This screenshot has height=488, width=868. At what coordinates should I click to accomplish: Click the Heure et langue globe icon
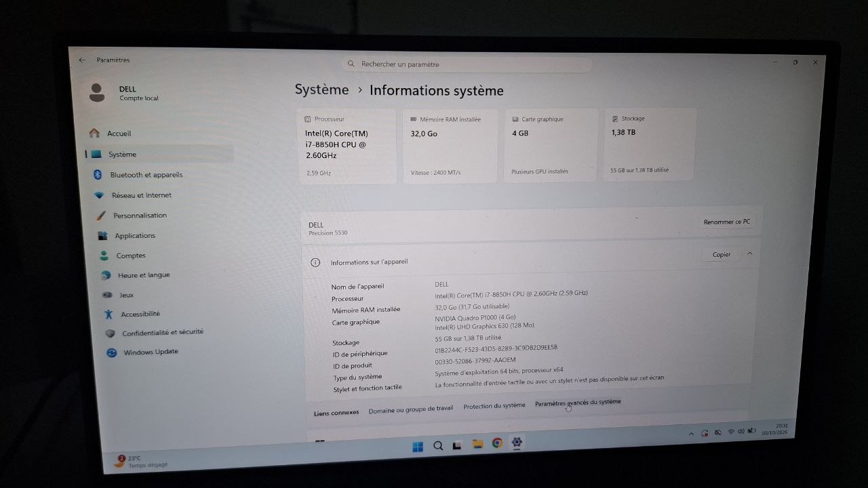[106, 275]
